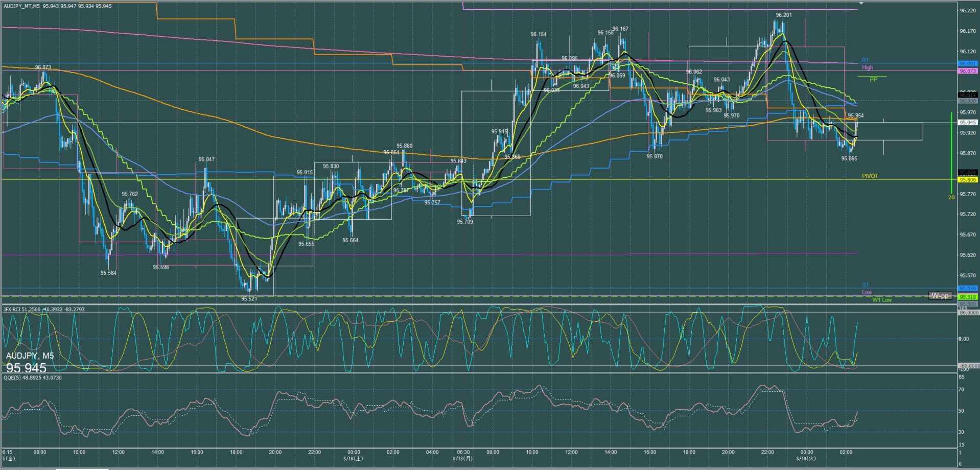980x470 pixels.
Task: Click the chart shift triangle marker at top
Action: (861, 3)
